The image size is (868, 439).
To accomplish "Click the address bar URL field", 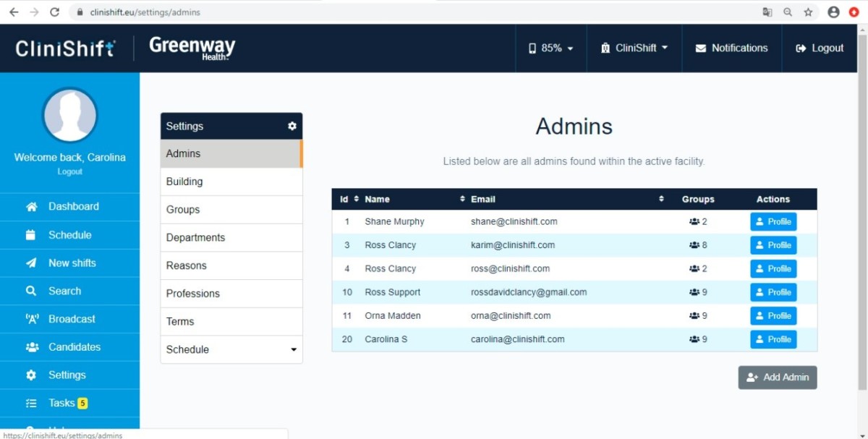I will 412,12.
